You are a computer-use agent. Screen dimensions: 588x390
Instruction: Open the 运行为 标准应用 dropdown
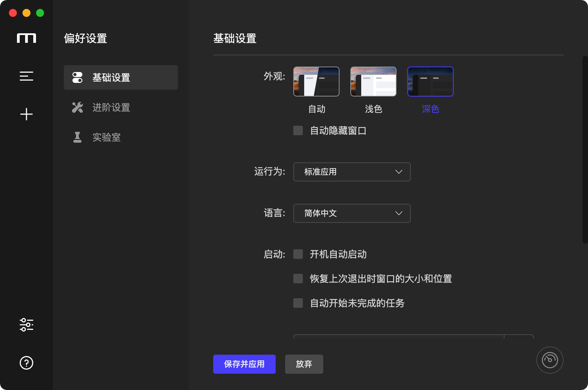352,172
